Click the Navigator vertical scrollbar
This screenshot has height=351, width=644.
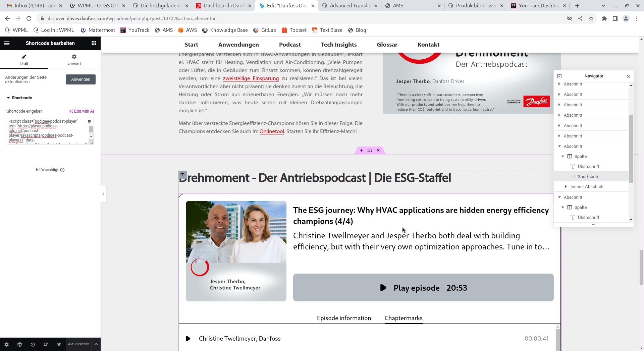click(x=631, y=149)
